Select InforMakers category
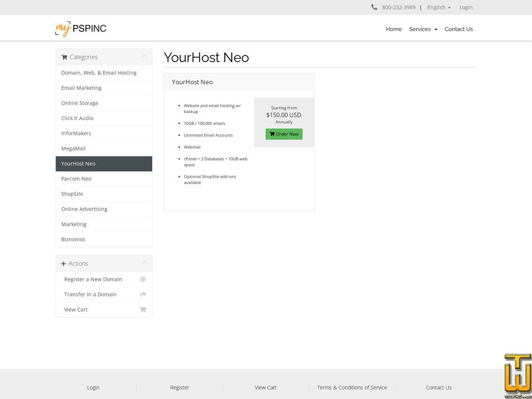532x399 pixels. click(x=104, y=133)
